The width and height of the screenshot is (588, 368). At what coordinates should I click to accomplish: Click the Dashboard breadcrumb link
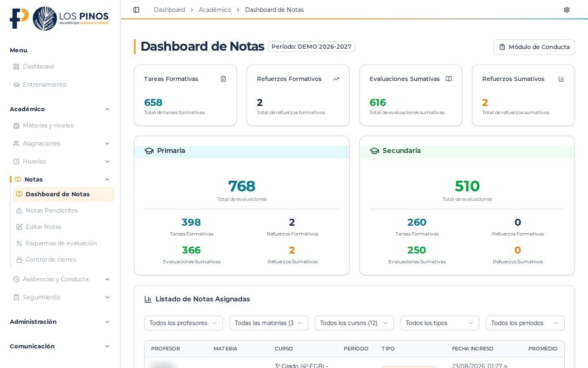(169, 10)
